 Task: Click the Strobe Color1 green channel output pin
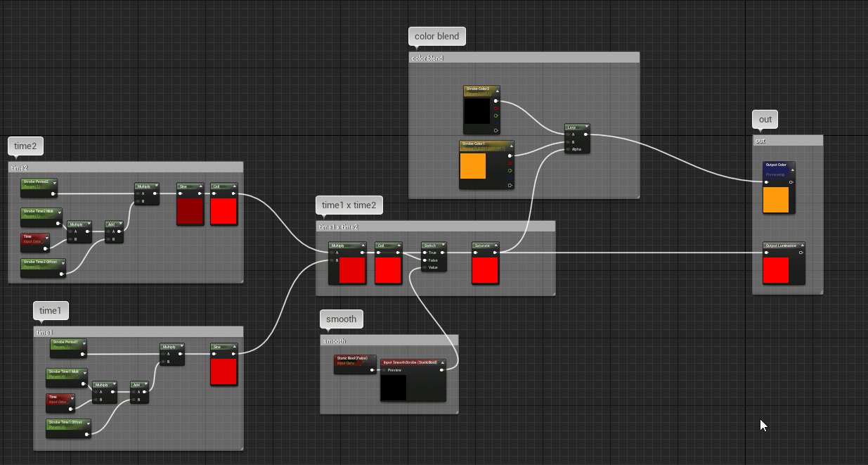tap(510, 170)
